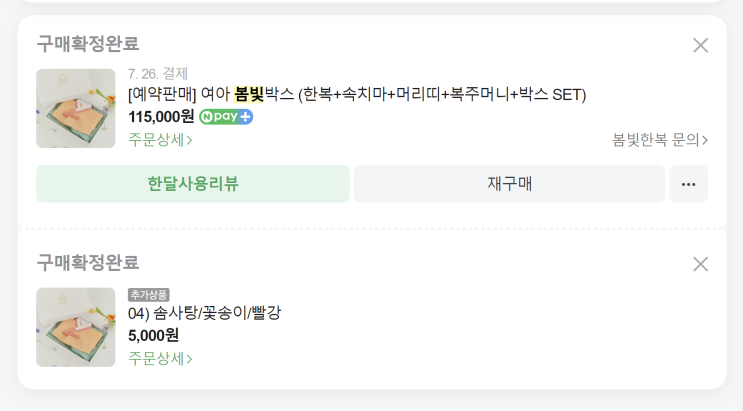Open the 봄빛한복 문의 seller inquiry link
This screenshot has height=411, width=743.
click(x=660, y=140)
